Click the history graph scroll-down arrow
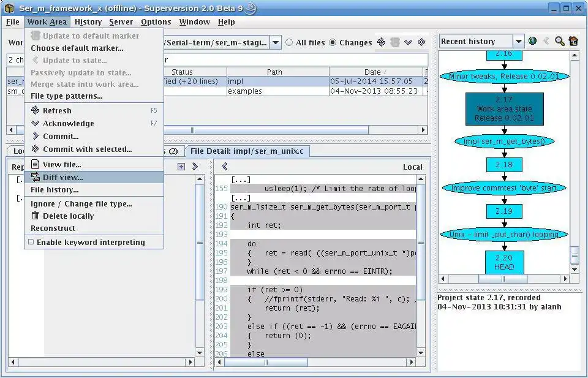 [575, 269]
